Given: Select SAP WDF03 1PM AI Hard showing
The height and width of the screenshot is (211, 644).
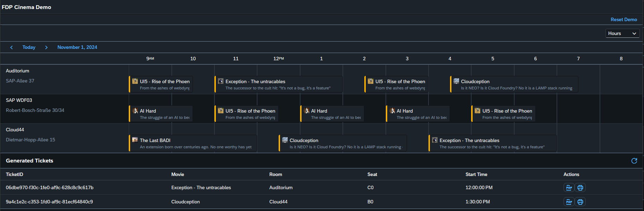Looking at the screenshot, I should click(332, 114).
